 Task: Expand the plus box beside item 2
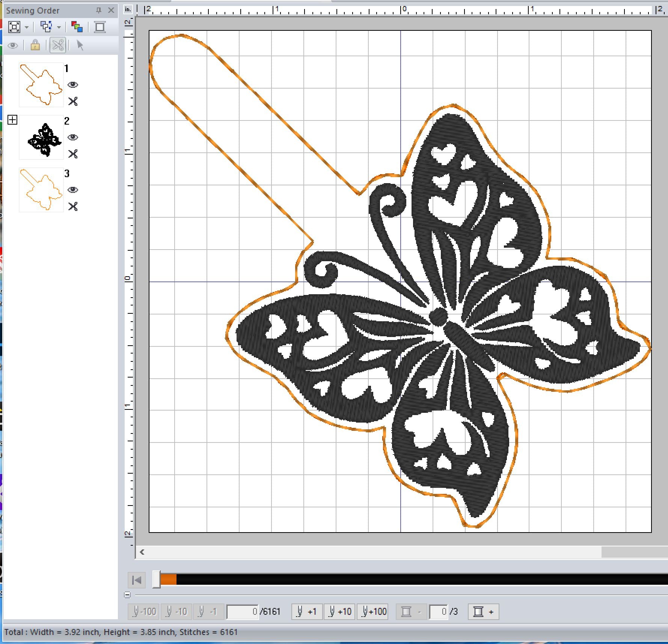tap(12, 120)
